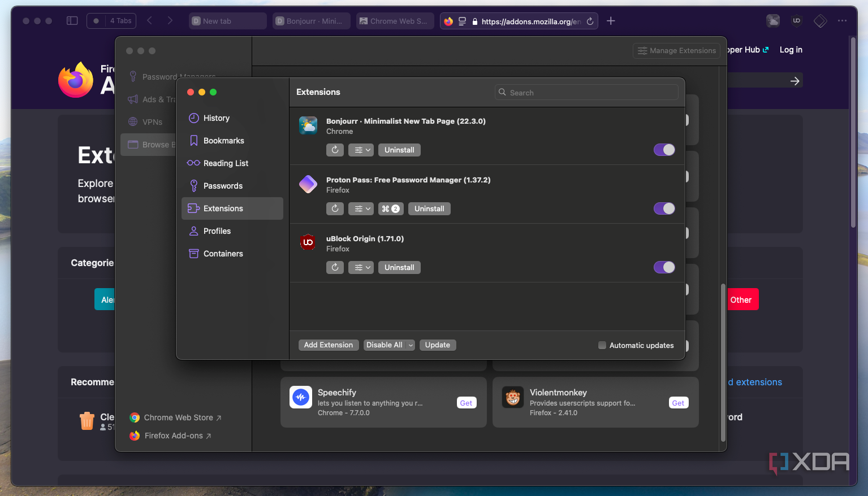Enable Automatic updates checkbox
The width and height of the screenshot is (868, 496).
point(602,345)
